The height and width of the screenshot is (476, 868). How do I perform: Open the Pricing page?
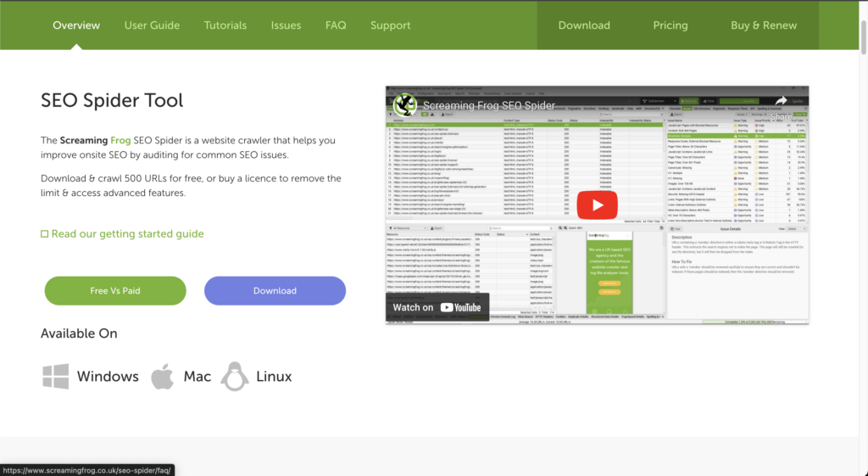670,25
